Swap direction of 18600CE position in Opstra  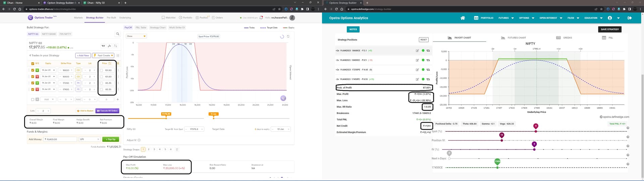click(428, 51)
